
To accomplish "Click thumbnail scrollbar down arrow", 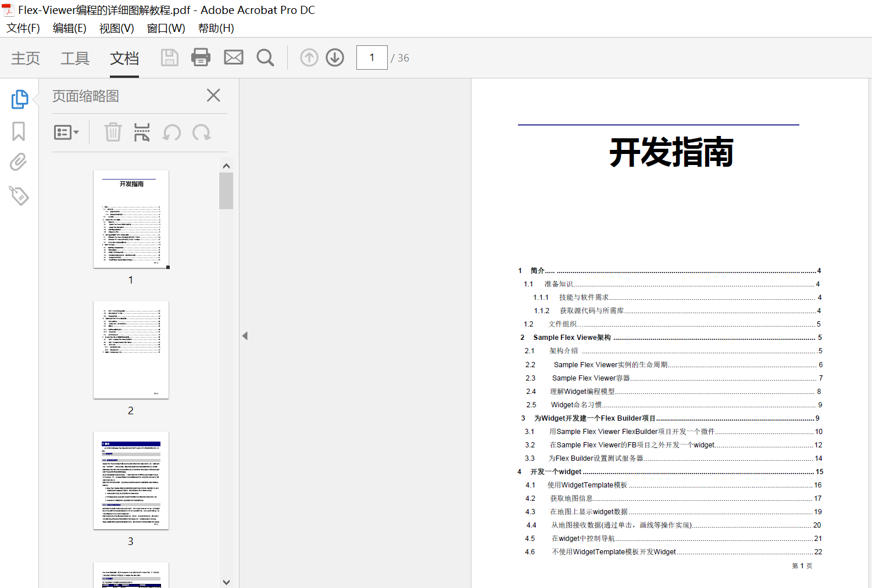I will pyautogui.click(x=226, y=582).
